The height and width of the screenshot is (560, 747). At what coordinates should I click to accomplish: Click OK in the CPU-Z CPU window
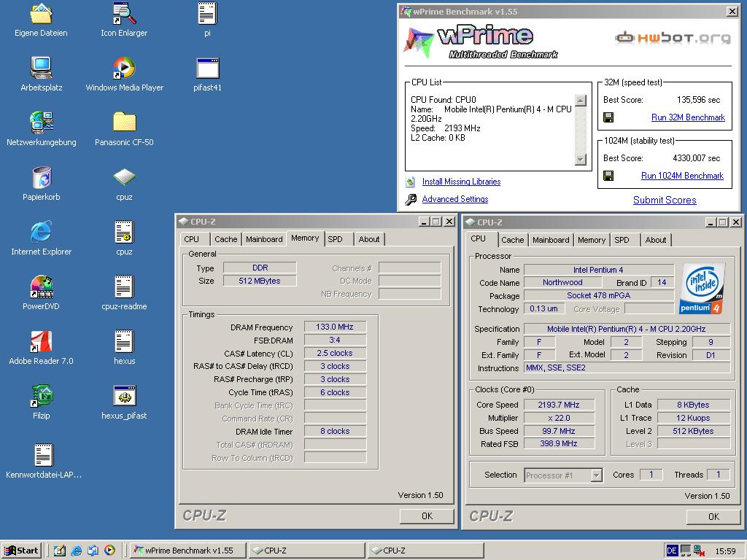pos(713,517)
